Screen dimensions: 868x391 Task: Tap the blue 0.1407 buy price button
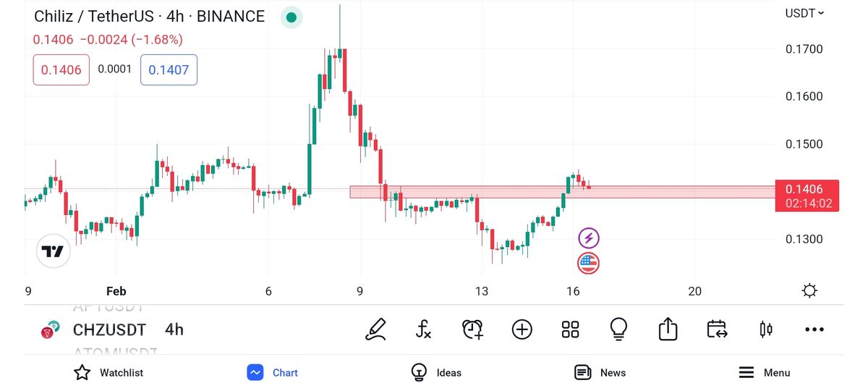click(169, 70)
